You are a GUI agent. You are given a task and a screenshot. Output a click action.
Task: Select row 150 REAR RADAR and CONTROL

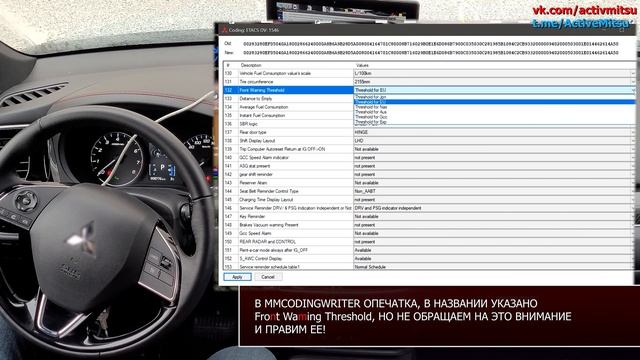tap(288, 242)
